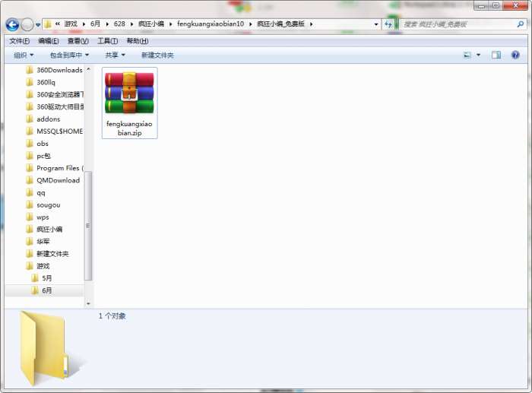This screenshot has height=393, width=532.
Task: Open the 包含到库中 dropdown
Action: point(70,55)
